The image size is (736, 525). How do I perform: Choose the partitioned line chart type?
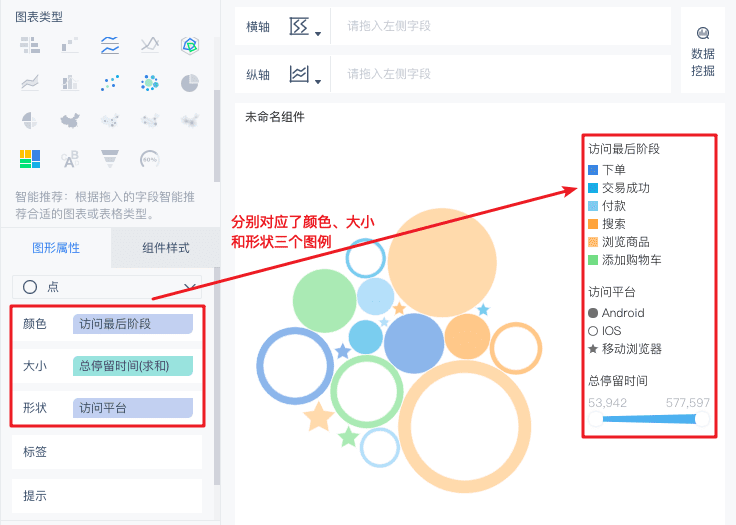pos(110,45)
